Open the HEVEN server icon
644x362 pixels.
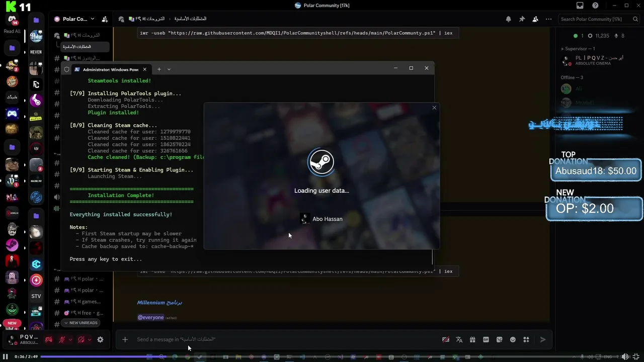click(36, 52)
